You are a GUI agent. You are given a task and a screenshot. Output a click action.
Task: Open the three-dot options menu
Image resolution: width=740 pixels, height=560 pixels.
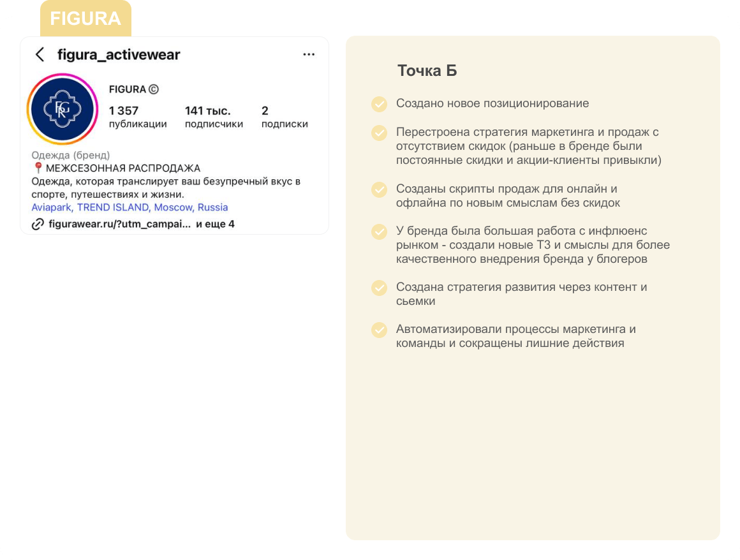click(309, 54)
